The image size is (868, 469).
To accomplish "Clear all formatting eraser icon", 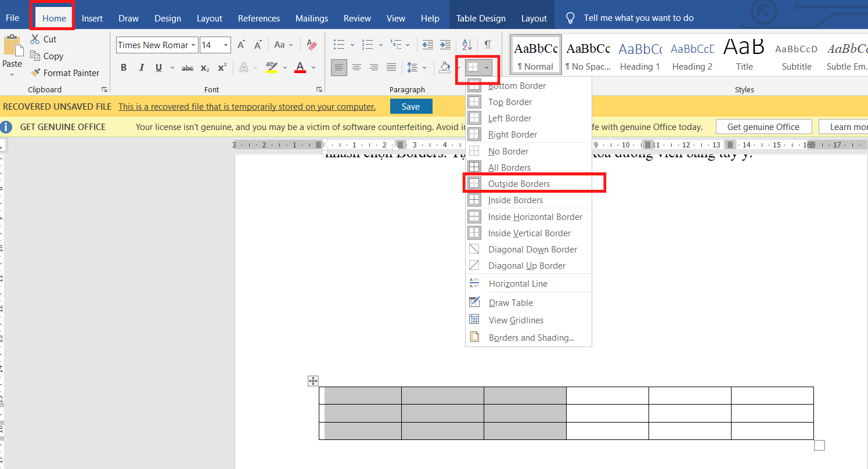I will [x=312, y=45].
